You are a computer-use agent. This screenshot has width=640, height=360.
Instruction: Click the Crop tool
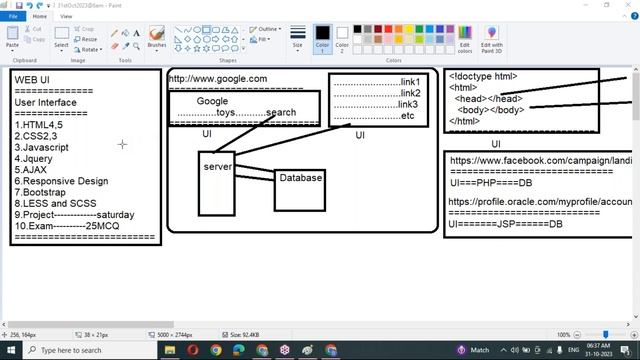(x=84, y=29)
